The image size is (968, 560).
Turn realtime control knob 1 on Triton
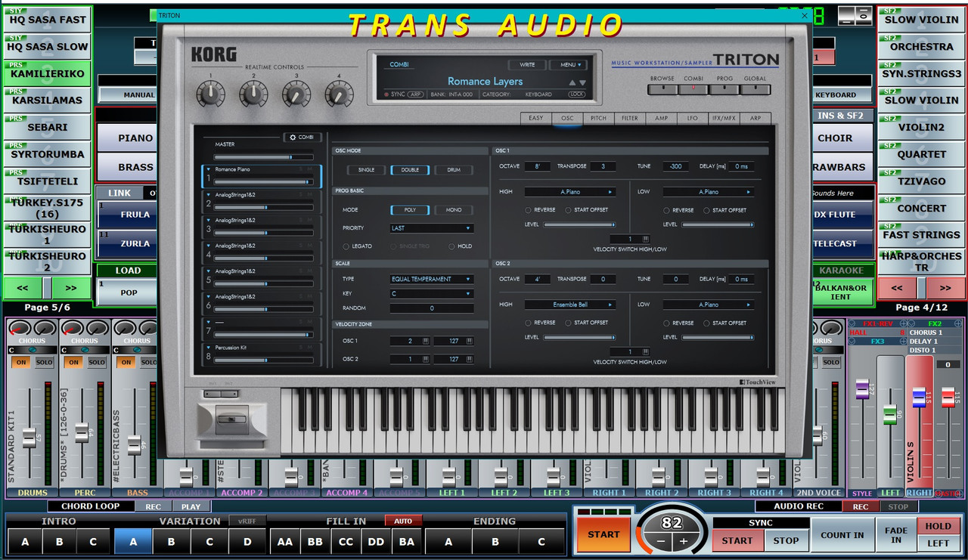(210, 94)
